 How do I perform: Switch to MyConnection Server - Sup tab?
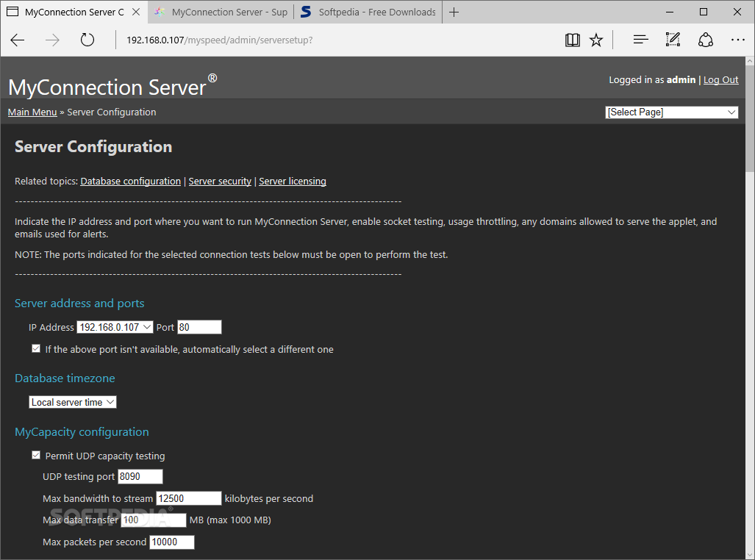221,12
